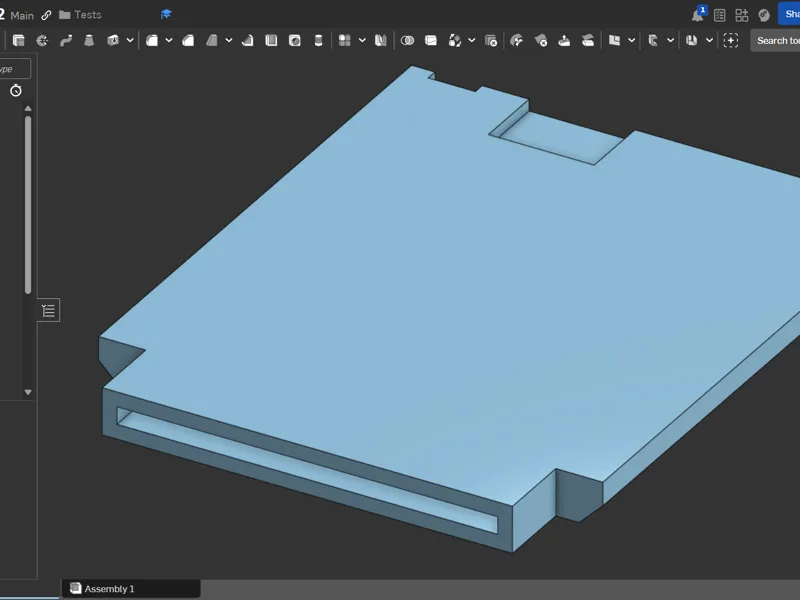The width and height of the screenshot is (800, 600).
Task: Open the checklist panel icon
Action: [x=719, y=15]
